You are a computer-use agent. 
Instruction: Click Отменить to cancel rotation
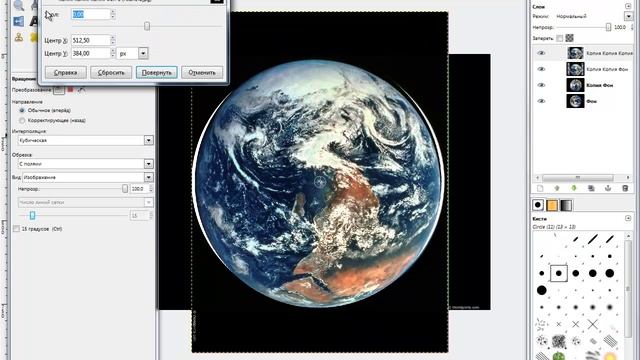click(x=202, y=73)
